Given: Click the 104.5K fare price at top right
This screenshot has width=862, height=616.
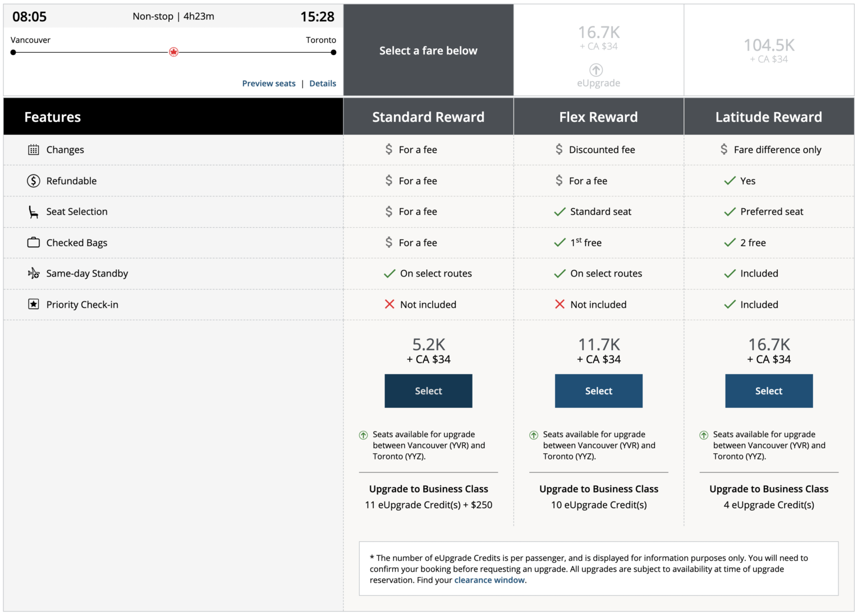Looking at the screenshot, I should (x=769, y=45).
